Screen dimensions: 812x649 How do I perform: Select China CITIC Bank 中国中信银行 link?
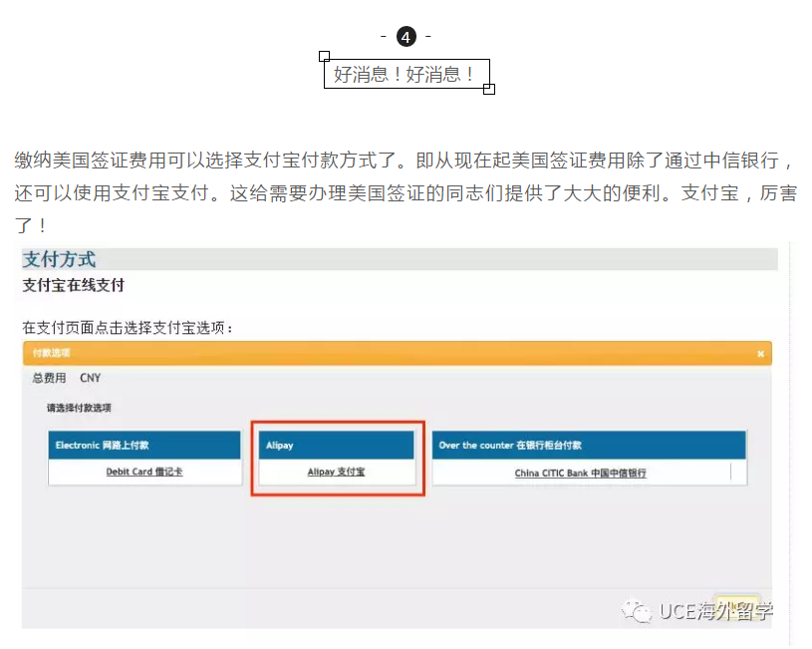click(580, 473)
